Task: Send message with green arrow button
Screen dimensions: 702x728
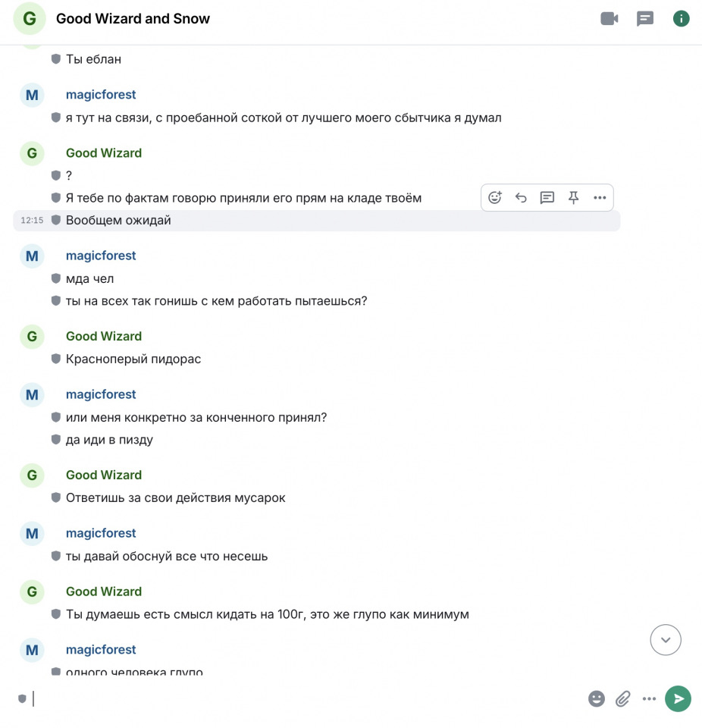Action: tap(678, 698)
